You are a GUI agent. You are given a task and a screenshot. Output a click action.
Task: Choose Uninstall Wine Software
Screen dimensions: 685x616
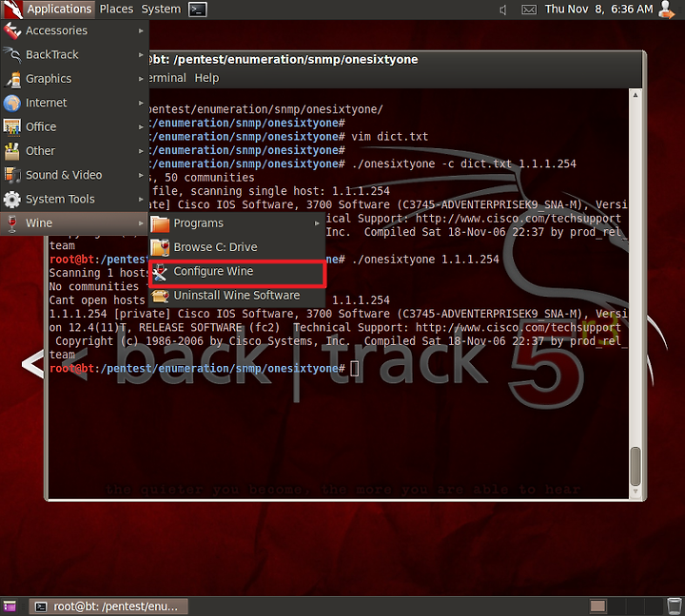[x=237, y=296]
